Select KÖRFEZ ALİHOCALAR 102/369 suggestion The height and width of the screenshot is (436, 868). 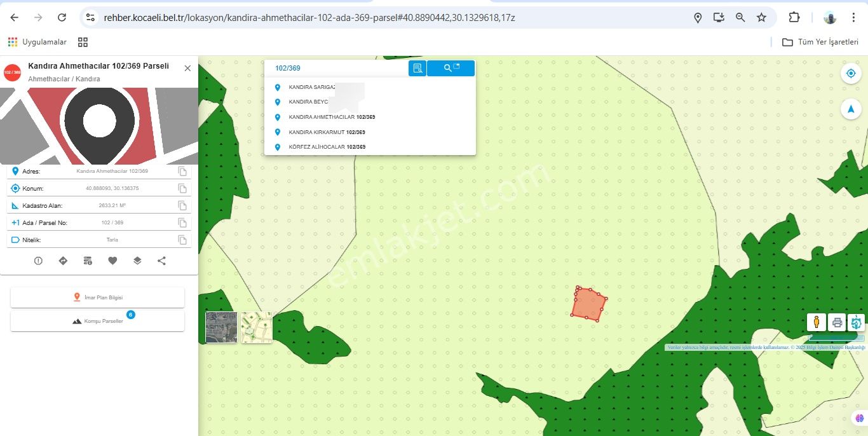(x=327, y=147)
